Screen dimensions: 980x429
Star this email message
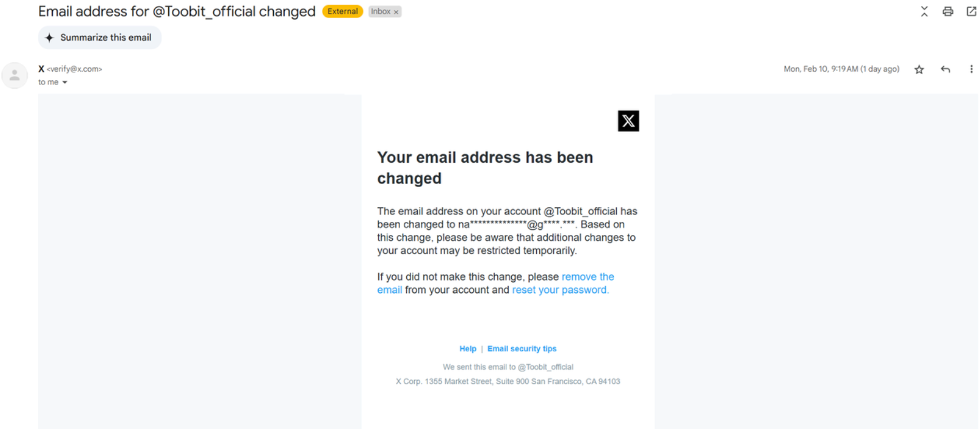pos(919,69)
